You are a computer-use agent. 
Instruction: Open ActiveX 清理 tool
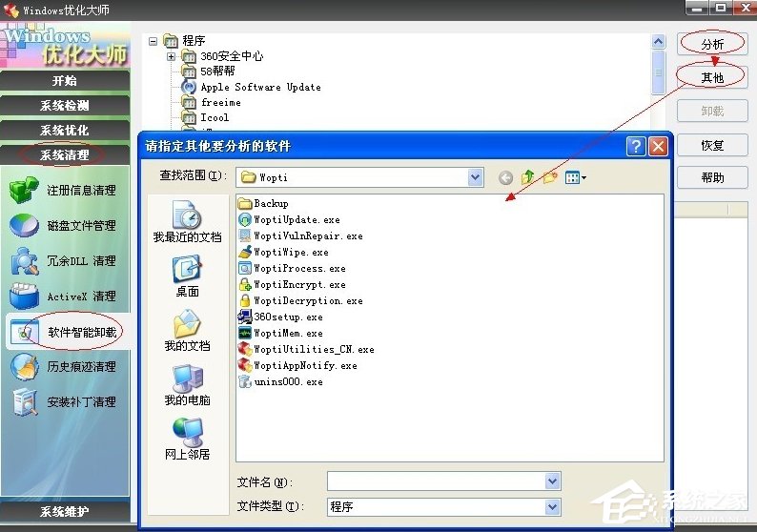[x=63, y=297]
